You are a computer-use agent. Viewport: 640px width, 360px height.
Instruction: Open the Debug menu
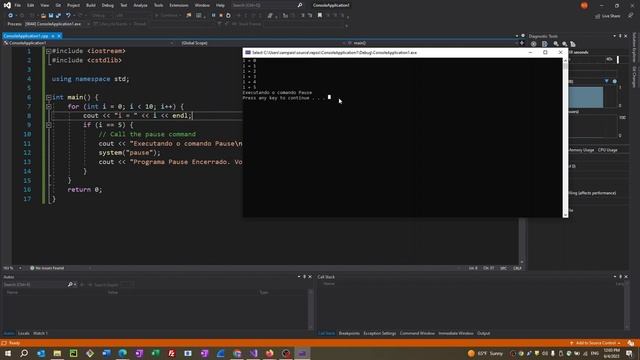tap(108, 5)
